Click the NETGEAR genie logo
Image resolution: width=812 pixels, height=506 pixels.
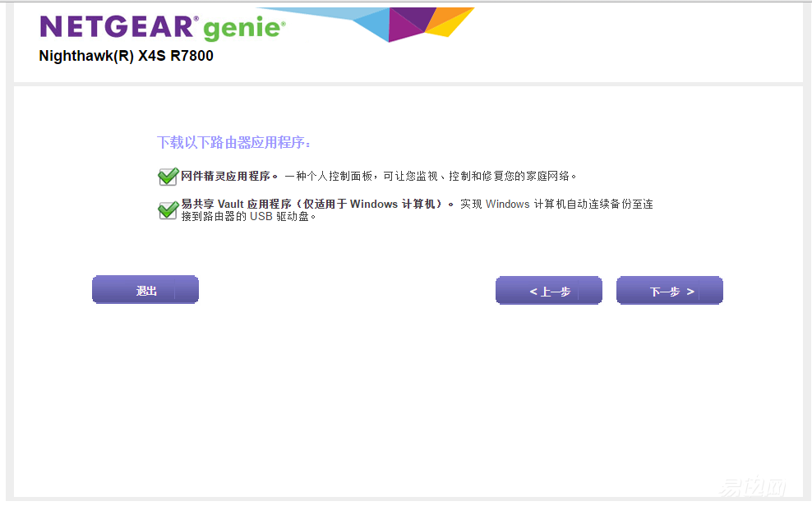point(163,27)
